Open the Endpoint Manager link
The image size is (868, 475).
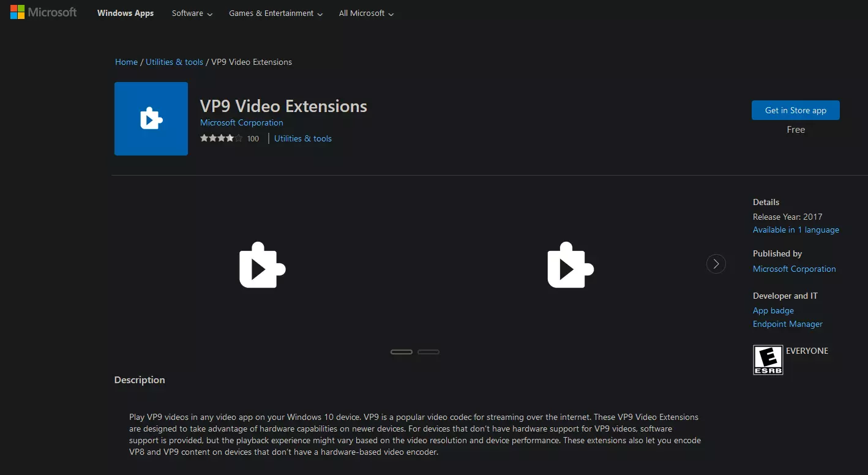(788, 324)
